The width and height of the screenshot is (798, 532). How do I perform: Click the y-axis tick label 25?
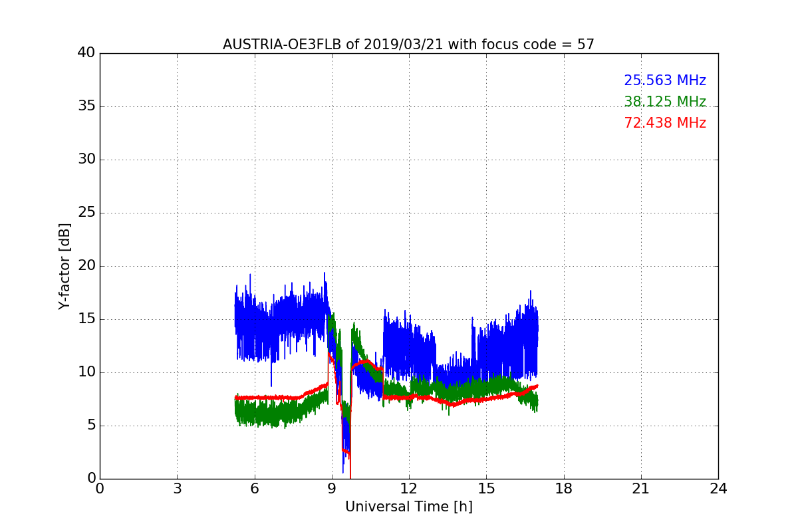coord(86,213)
